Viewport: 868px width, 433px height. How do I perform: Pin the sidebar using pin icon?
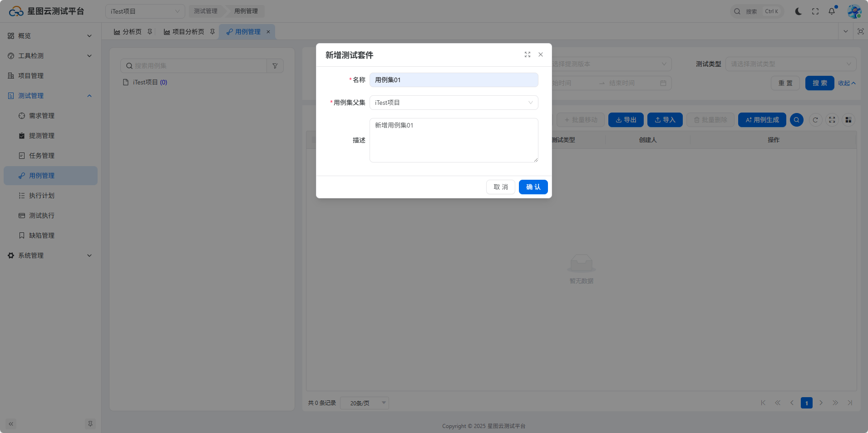click(x=90, y=424)
